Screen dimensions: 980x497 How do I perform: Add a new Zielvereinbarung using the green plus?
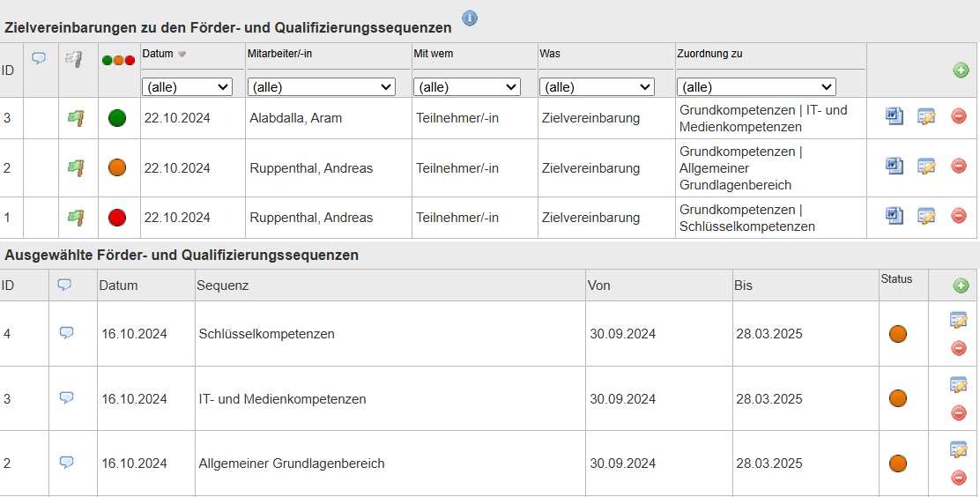point(961,70)
